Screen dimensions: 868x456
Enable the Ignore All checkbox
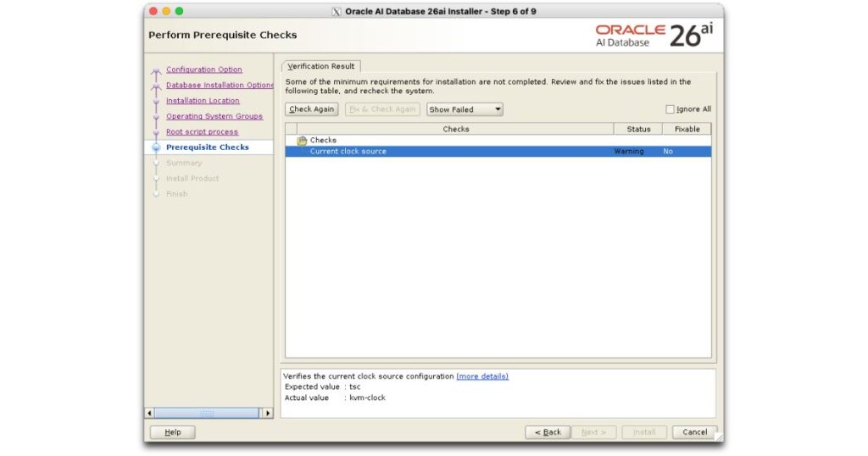(x=670, y=109)
